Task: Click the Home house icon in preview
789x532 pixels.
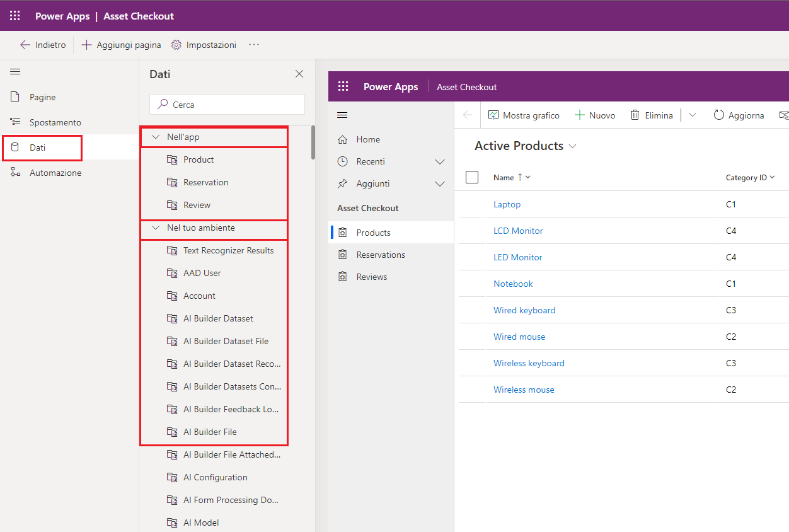Action: click(x=343, y=139)
